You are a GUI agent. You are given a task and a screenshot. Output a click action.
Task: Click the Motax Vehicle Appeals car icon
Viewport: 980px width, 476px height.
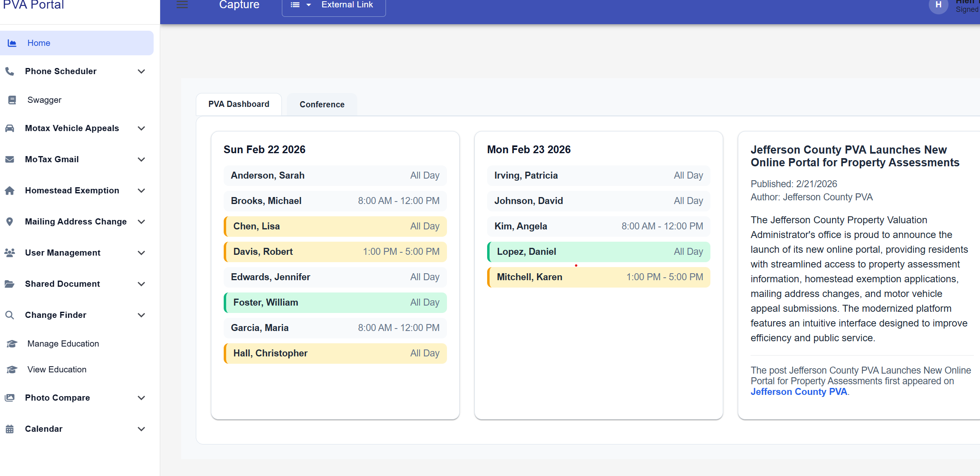(x=9, y=128)
